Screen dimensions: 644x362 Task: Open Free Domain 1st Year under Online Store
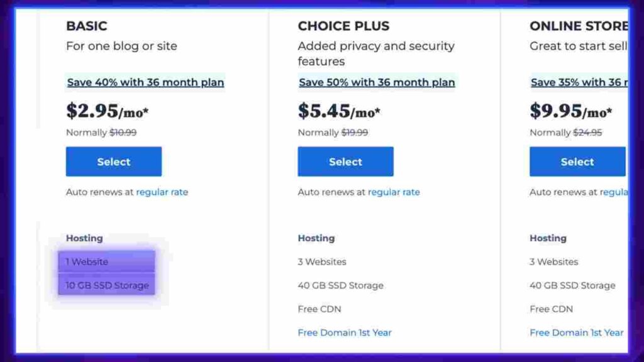click(577, 332)
